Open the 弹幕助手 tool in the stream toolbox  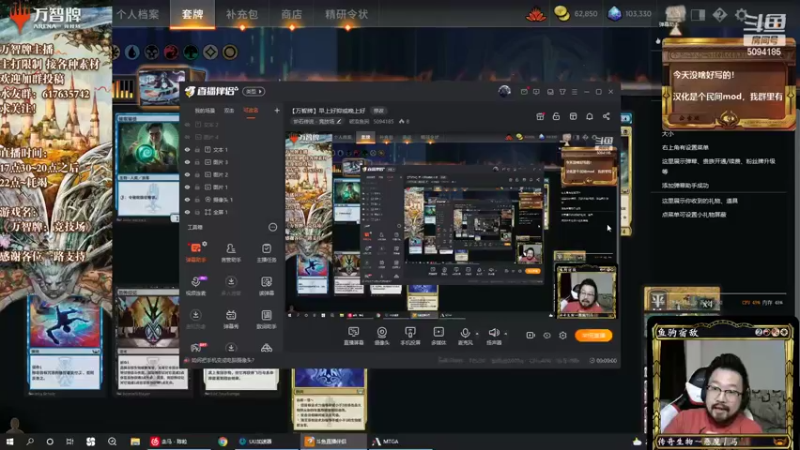point(195,253)
